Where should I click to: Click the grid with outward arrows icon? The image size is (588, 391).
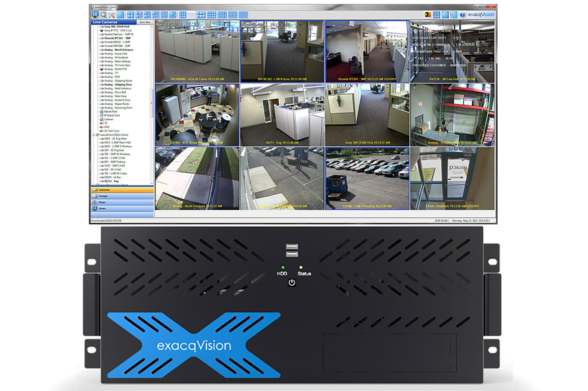pyautogui.click(x=436, y=15)
